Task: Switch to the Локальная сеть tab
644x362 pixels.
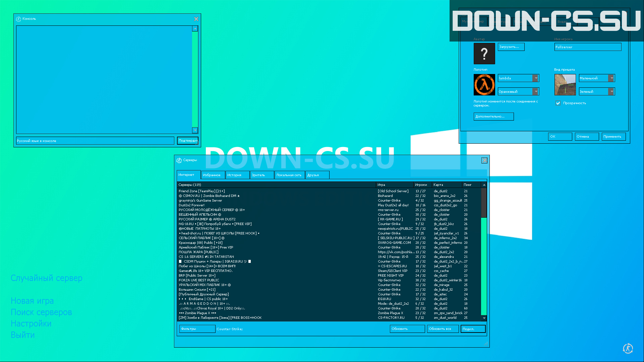Action: click(x=290, y=175)
